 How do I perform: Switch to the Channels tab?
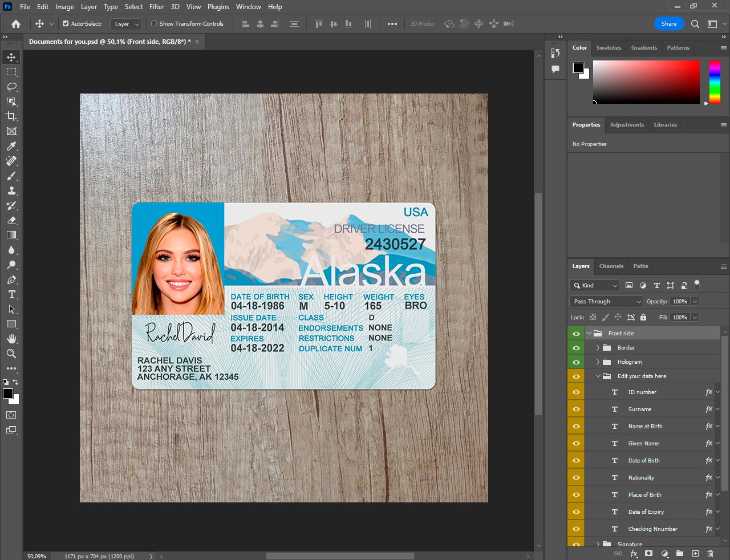coord(611,266)
